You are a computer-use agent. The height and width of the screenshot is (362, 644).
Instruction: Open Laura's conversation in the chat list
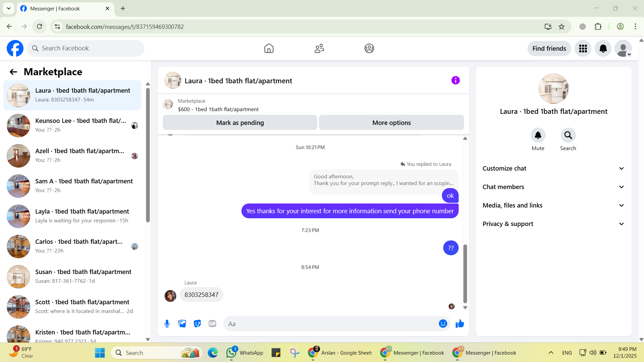pyautogui.click(x=72, y=95)
